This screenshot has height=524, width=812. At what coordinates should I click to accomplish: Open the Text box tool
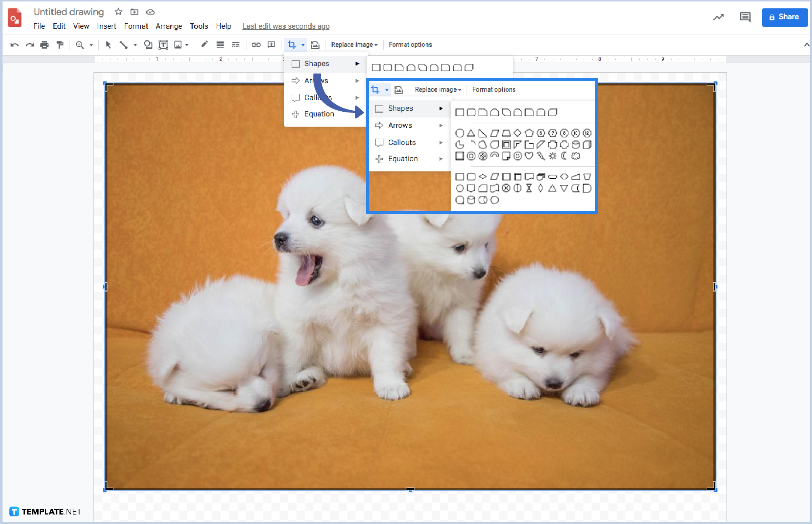pyautogui.click(x=163, y=44)
